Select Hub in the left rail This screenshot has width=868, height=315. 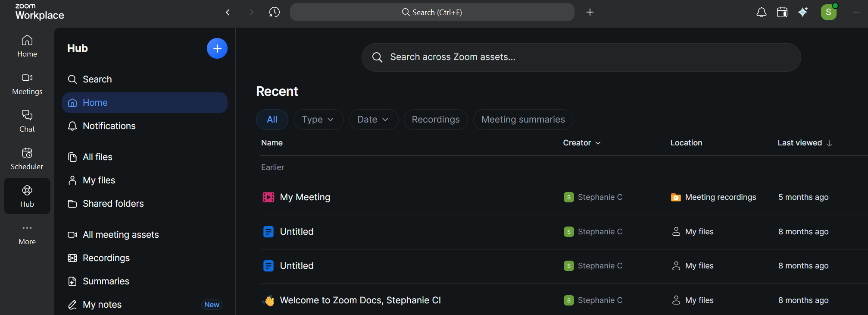click(27, 196)
